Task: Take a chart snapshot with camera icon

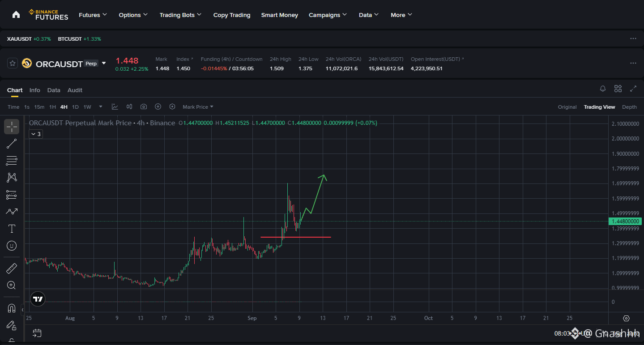Action: (144, 106)
